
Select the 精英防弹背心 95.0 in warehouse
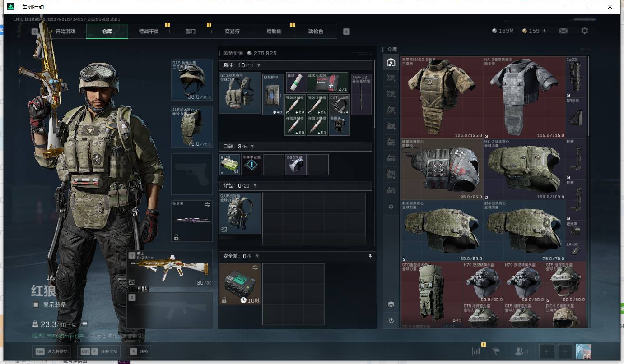pos(442,169)
